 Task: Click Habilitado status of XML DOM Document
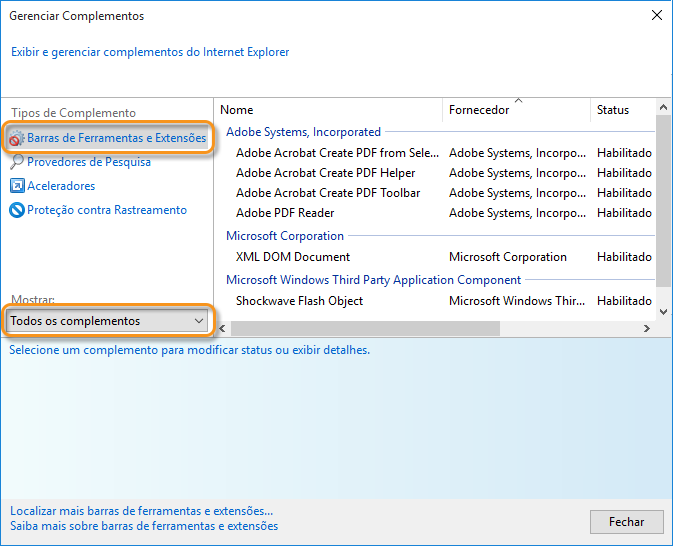click(x=624, y=257)
